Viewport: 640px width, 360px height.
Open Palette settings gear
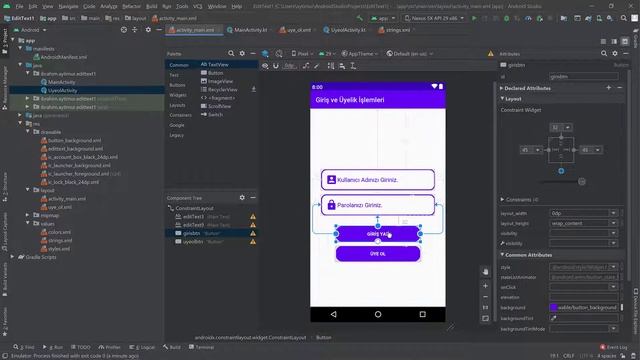(x=242, y=53)
